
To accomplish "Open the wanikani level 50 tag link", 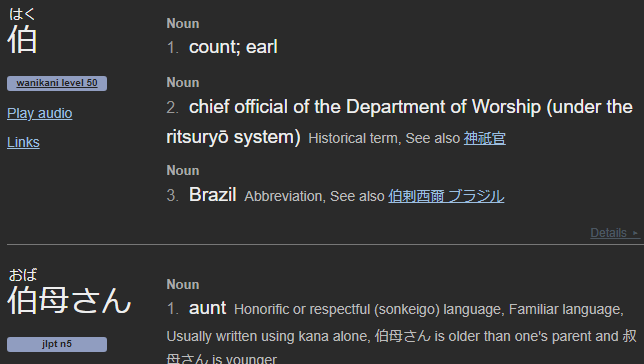I will [57, 83].
